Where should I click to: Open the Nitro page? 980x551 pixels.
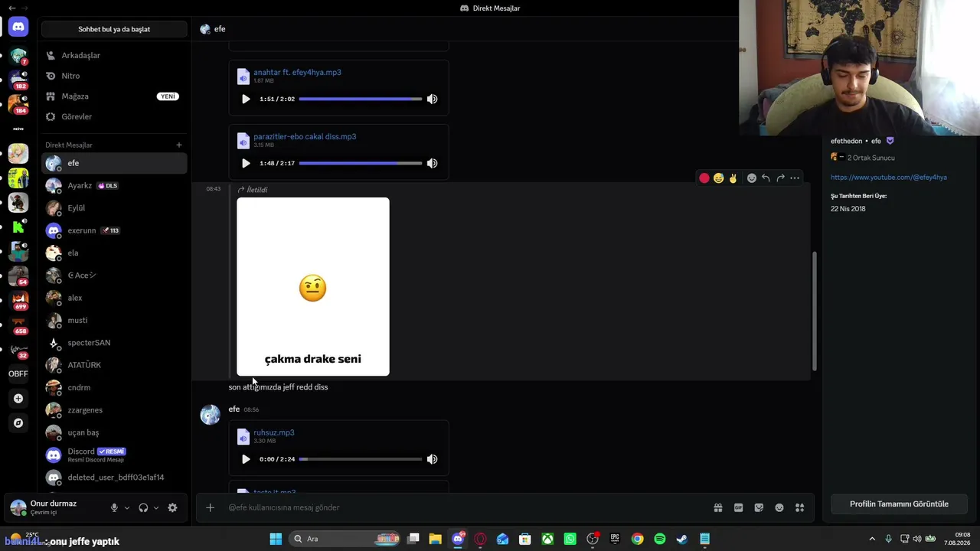pyautogui.click(x=114, y=76)
